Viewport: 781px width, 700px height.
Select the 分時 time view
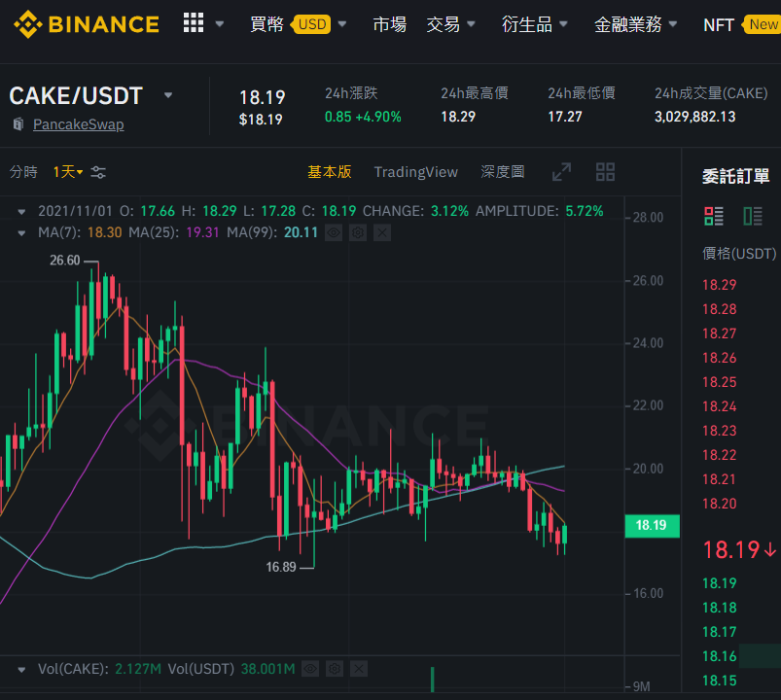[23, 172]
